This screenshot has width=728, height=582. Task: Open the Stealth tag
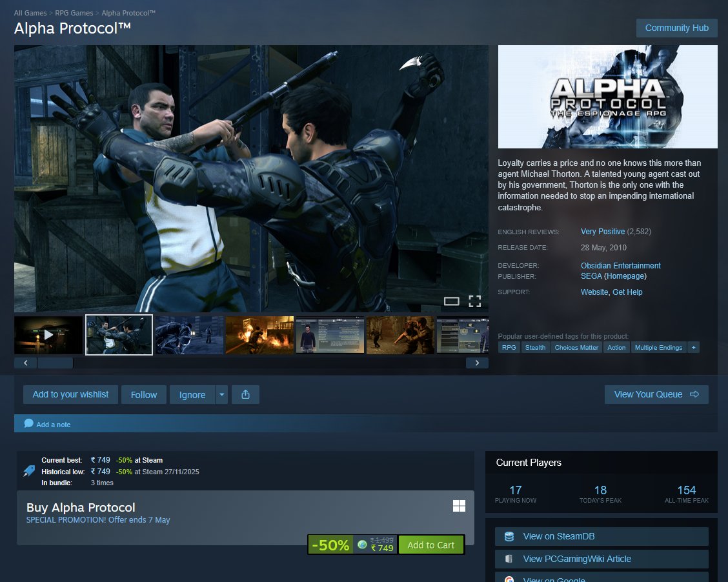tap(535, 347)
